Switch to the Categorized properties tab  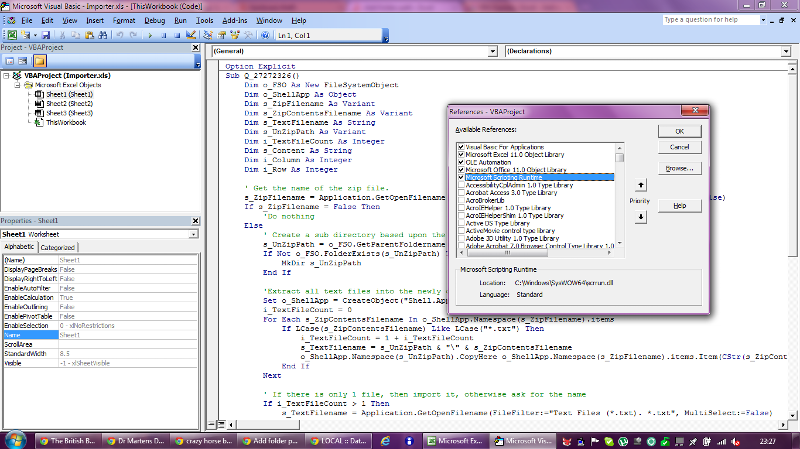click(58, 247)
